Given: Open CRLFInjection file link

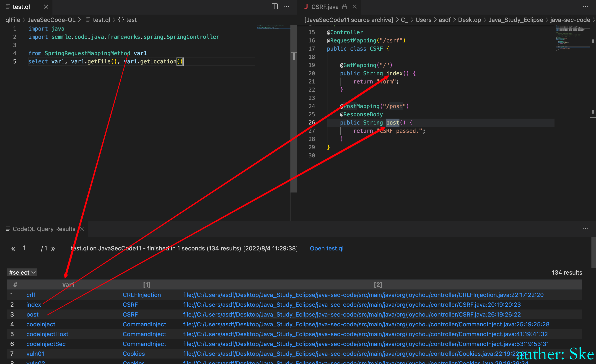Looking at the screenshot, I should pos(142,295).
